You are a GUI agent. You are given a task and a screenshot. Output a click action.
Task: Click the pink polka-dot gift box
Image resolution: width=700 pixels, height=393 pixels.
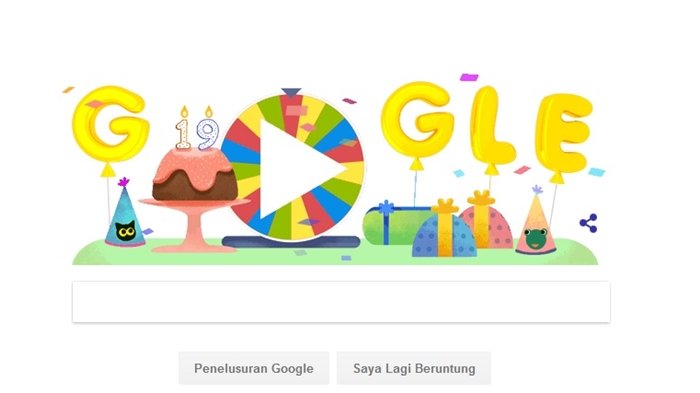(489, 223)
